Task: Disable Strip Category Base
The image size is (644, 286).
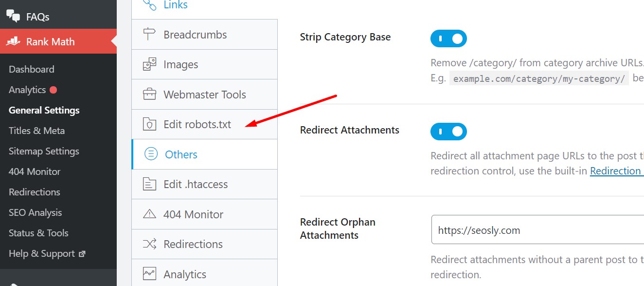Action: pos(448,38)
